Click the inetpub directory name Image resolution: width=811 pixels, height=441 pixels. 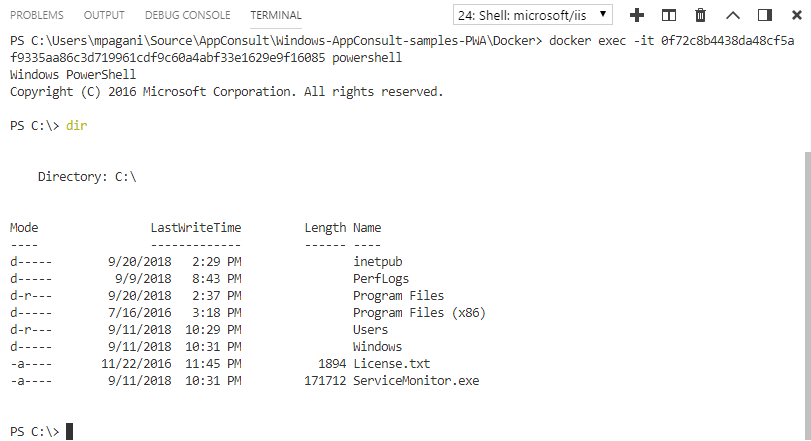378,261
